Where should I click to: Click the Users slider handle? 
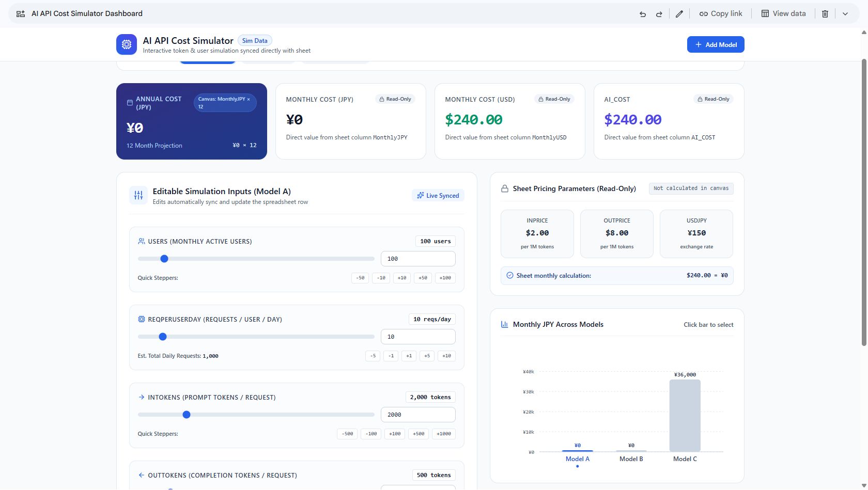[x=164, y=259]
